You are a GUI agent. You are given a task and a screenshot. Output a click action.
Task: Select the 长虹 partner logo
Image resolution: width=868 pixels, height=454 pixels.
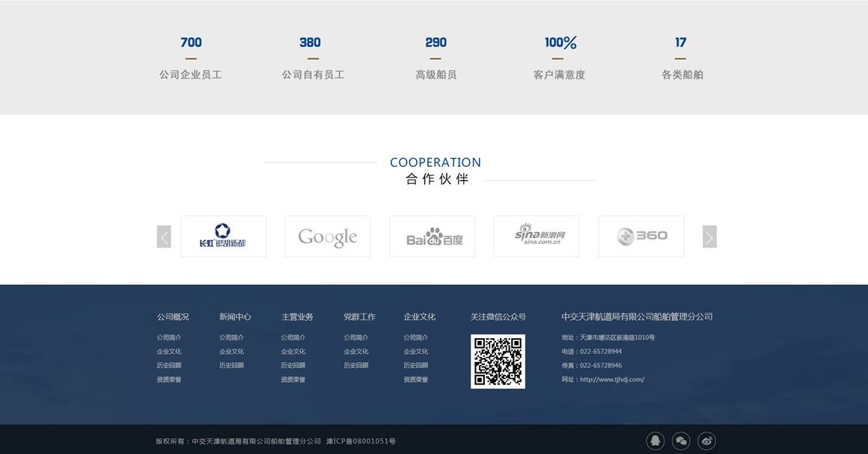click(223, 236)
